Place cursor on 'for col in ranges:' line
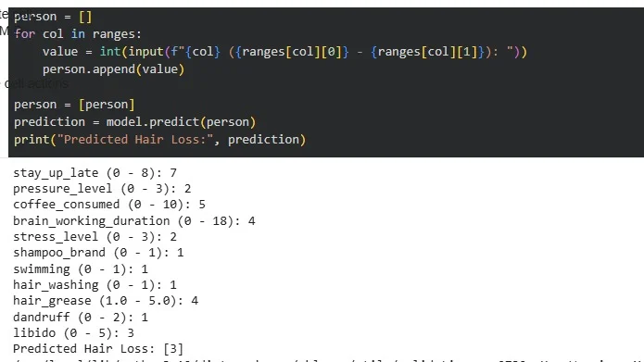This screenshot has width=644, height=362. pyautogui.click(x=78, y=34)
